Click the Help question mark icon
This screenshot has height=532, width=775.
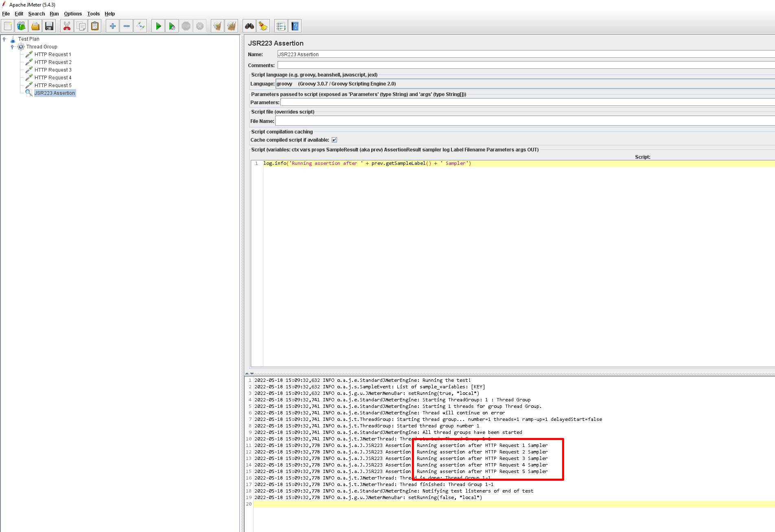pyautogui.click(x=295, y=26)
